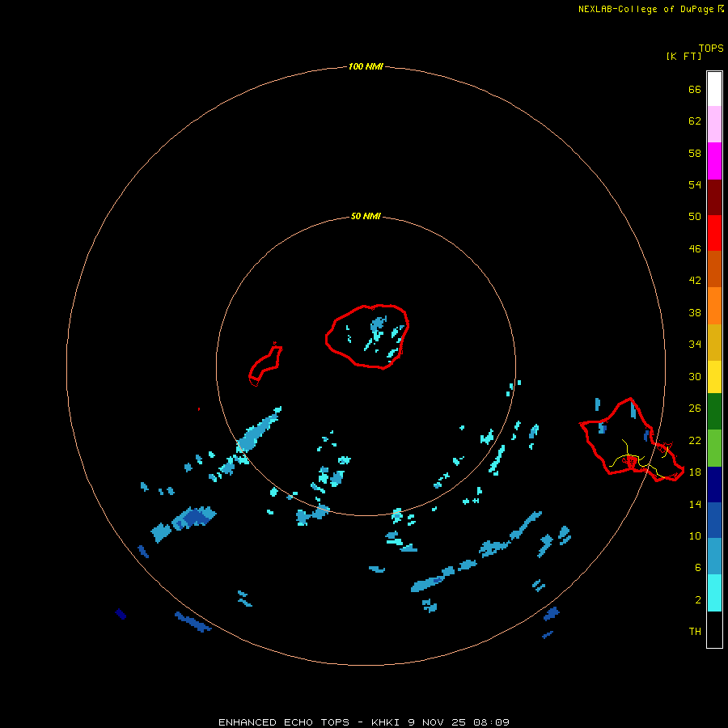The image size is (728, 728).
Task: Click the 22 value on the legend
Action: (x=695, y=440)
